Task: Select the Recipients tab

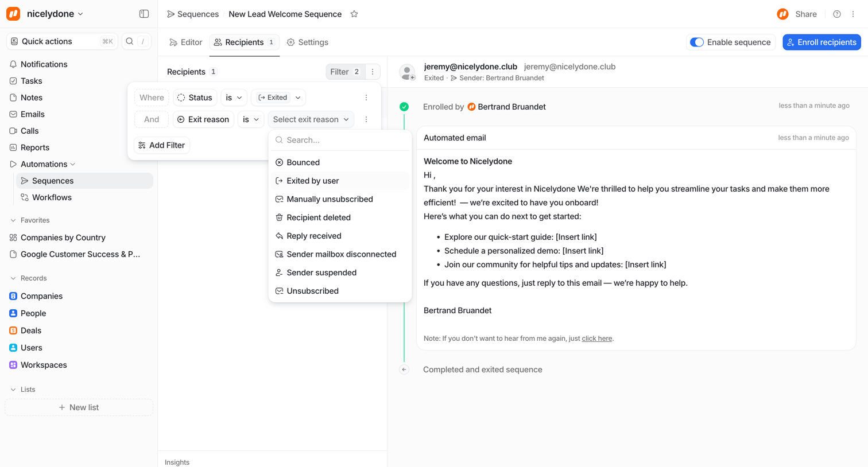Action: 245,42
